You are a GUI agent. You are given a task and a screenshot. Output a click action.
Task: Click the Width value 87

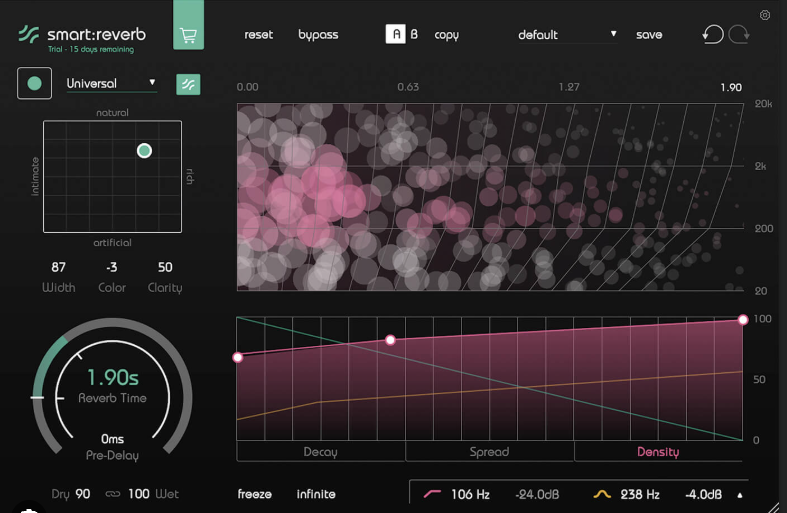58,267
